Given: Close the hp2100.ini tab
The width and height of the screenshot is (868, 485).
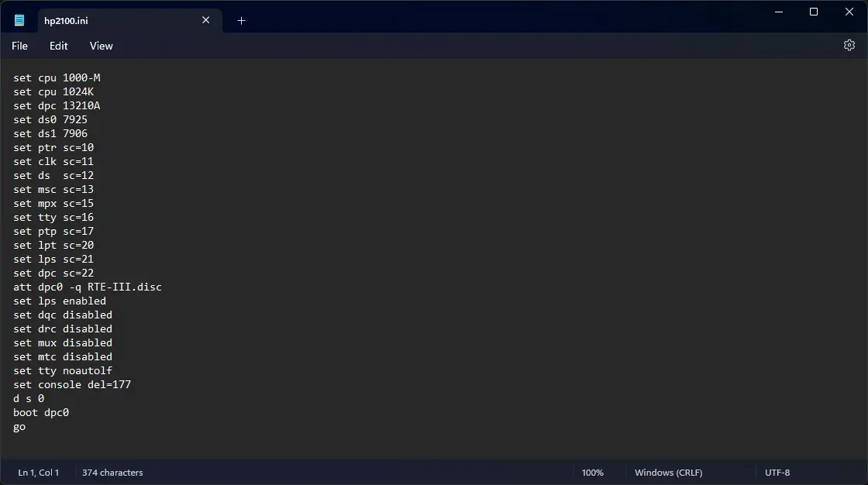Looking at the screenshot, I should (x=205, y=20).
